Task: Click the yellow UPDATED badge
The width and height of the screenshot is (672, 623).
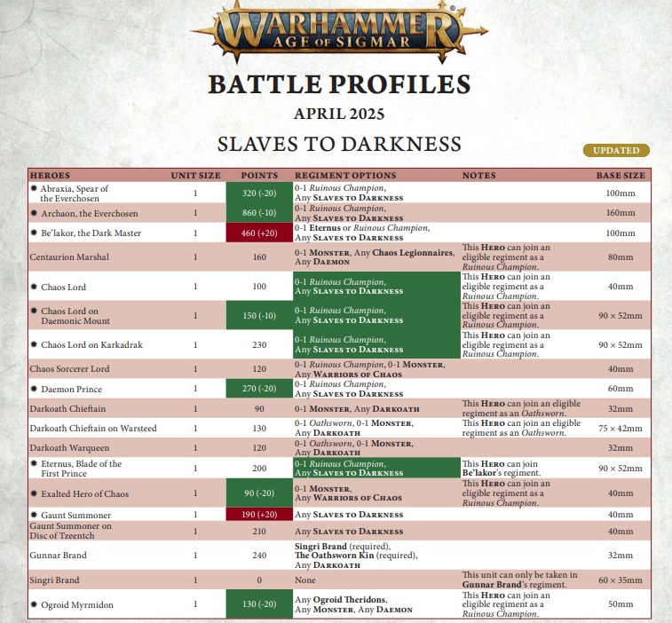Action: coord(616,150)
